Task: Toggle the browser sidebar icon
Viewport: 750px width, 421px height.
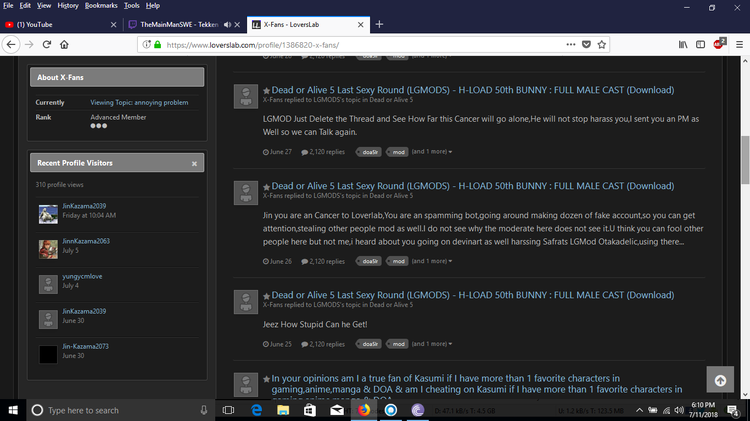Action: pyautogui.click(x=700, y=44)
